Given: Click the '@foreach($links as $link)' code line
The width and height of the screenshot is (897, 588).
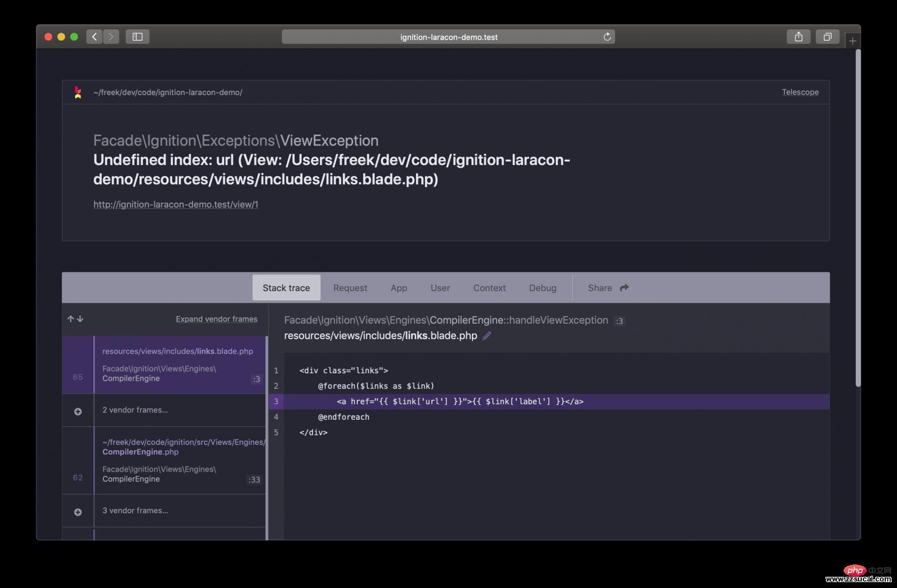Looking at the screenshot, I should coord(376,386).
